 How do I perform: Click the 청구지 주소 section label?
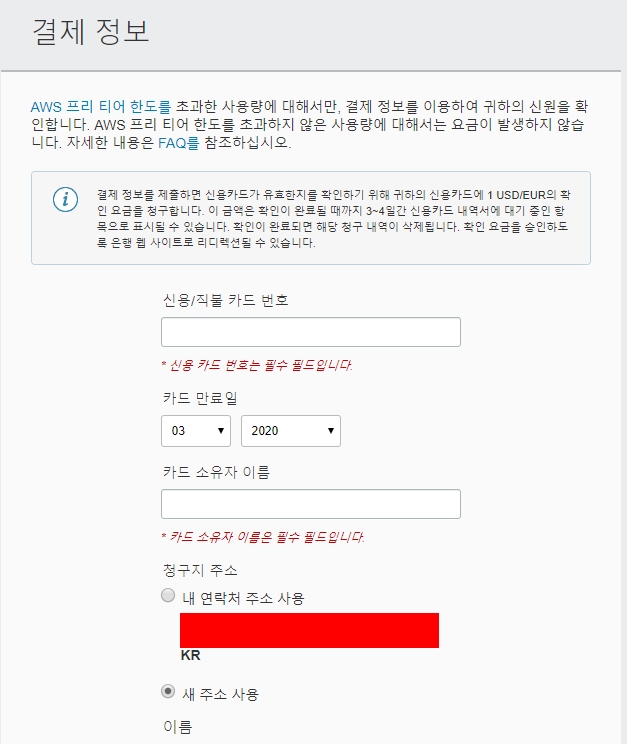click(200, 570)
